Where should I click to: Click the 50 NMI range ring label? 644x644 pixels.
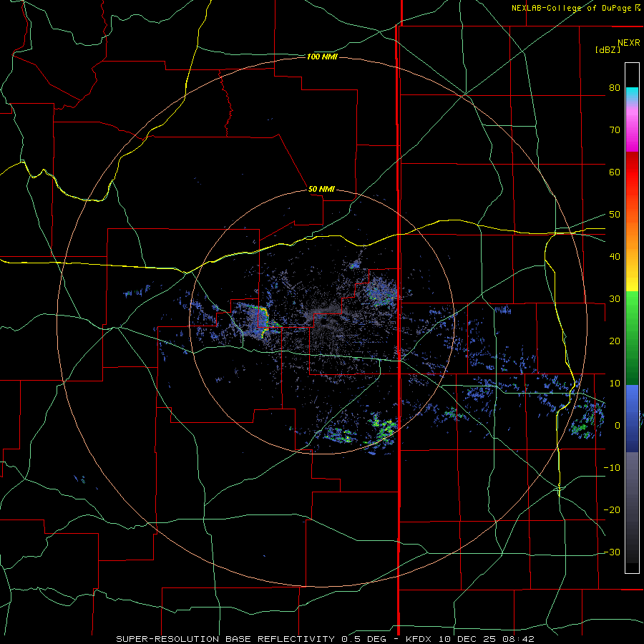pos(321,190)
